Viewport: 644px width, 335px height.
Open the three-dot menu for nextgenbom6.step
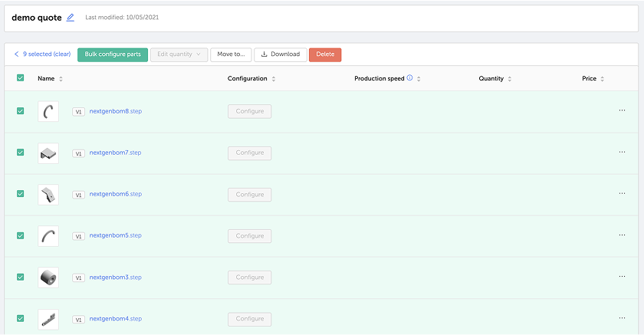622,194
